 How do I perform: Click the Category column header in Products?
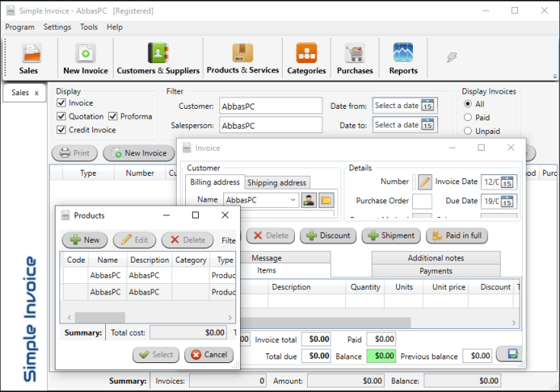coord(190,260)
